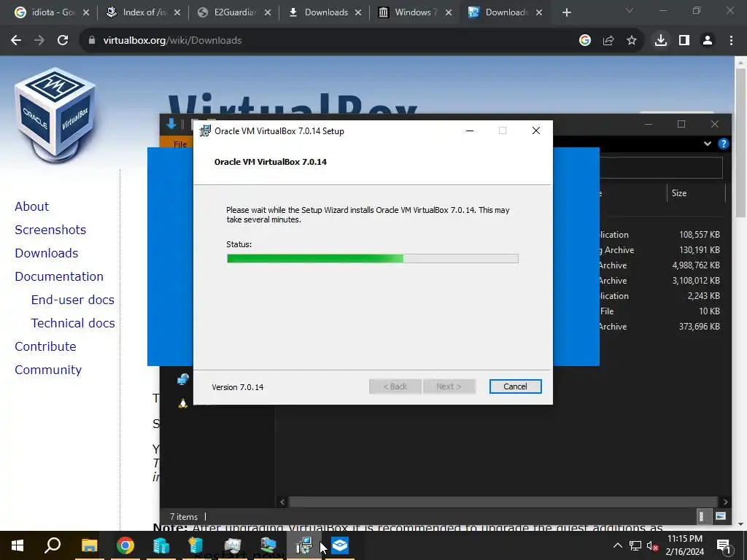Open Technical docs link
Screen dimensions: 747x560
pos(73,323)
